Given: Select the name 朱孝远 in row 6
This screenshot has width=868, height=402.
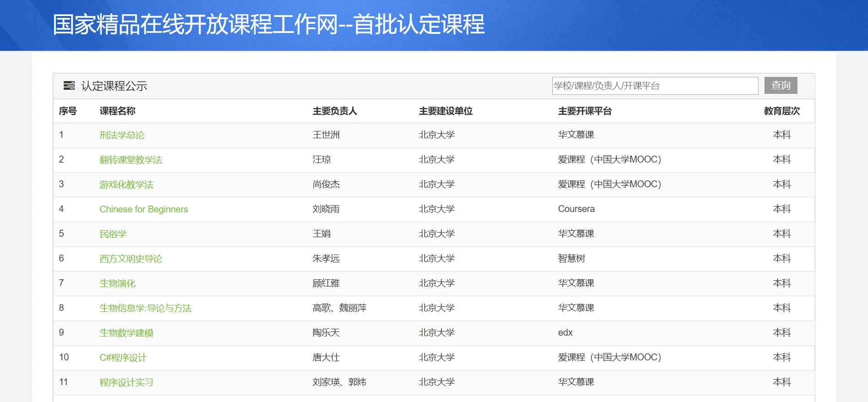Looking at the screenshot, I should (326, 258).
